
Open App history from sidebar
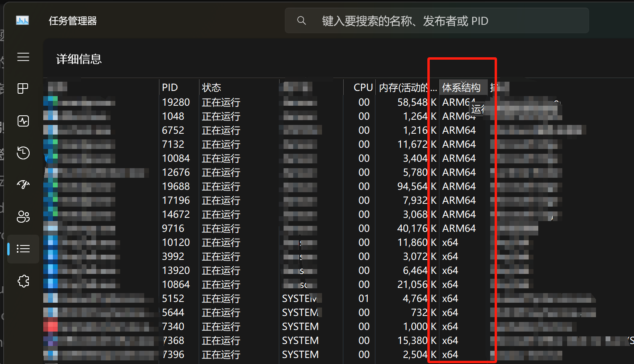[23, 153]
